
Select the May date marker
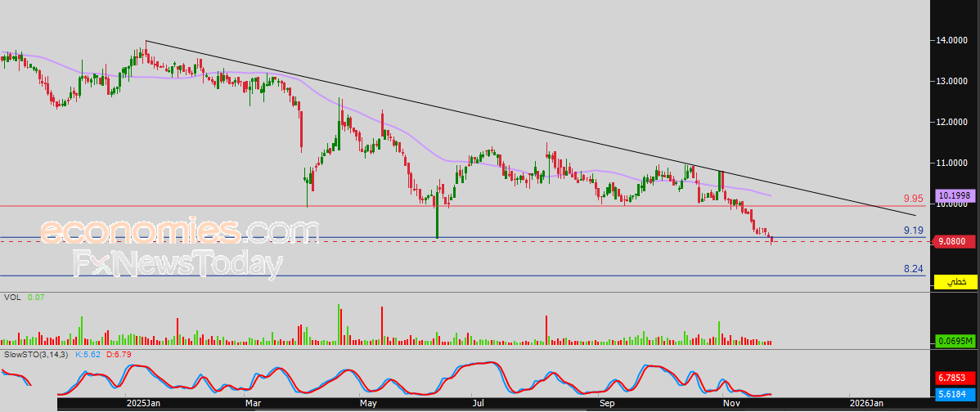coord(370,404)
